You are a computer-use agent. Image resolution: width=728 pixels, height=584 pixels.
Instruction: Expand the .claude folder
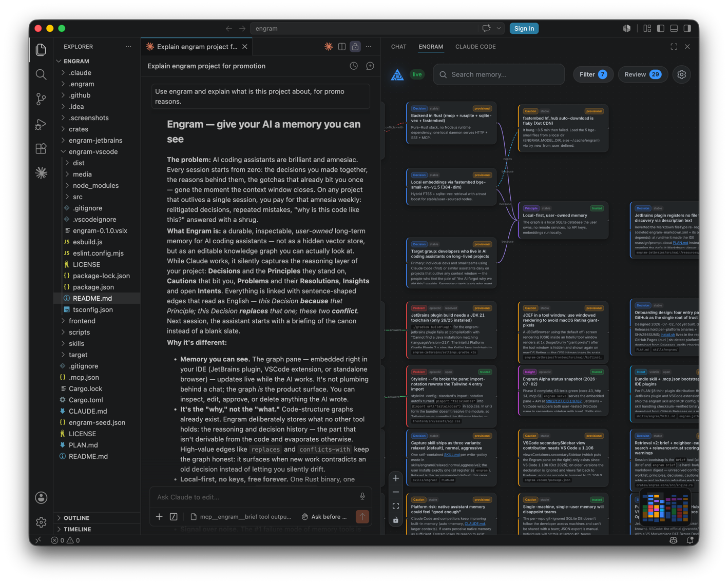point(97,73)
